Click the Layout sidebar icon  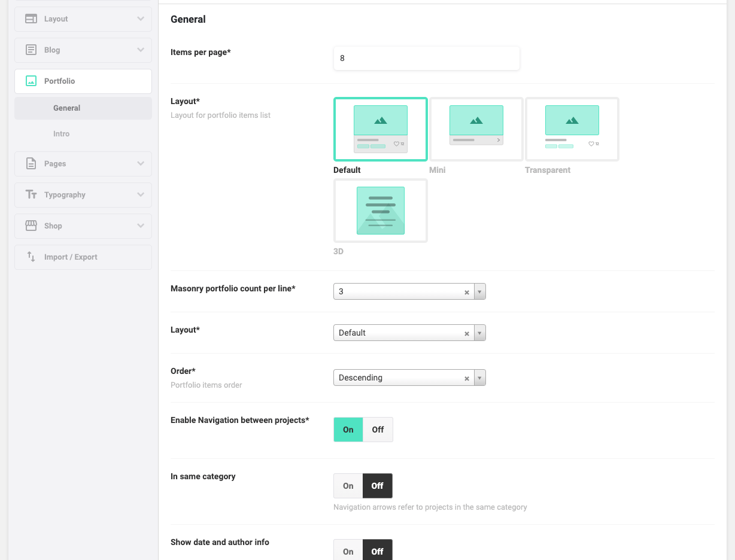click(31, 19)
